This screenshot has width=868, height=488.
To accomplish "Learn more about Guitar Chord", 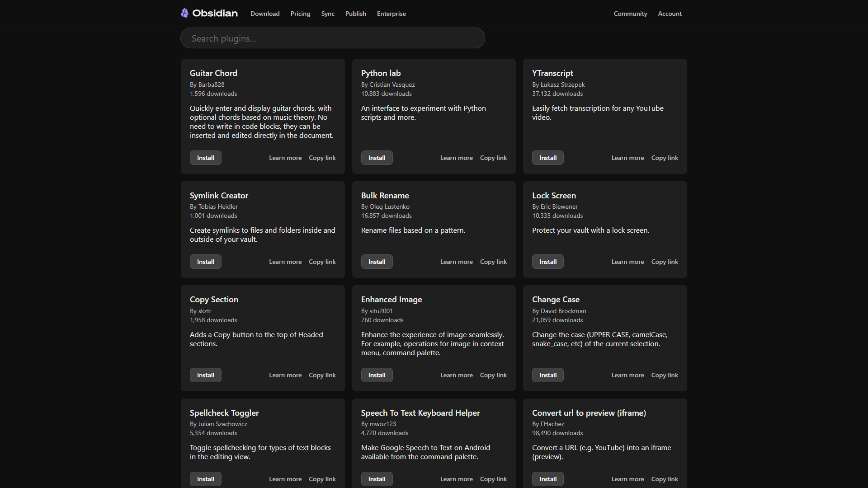I will [x=285, y=158].
